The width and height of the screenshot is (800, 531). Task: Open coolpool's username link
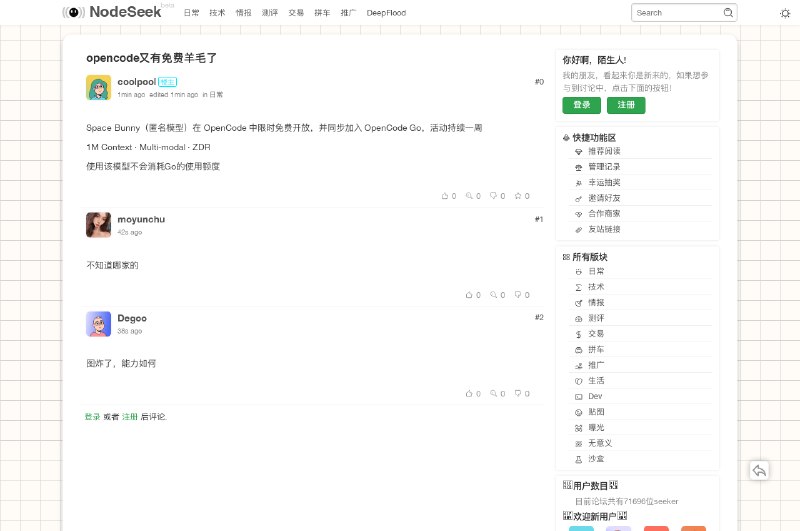(x=137, y=82)
